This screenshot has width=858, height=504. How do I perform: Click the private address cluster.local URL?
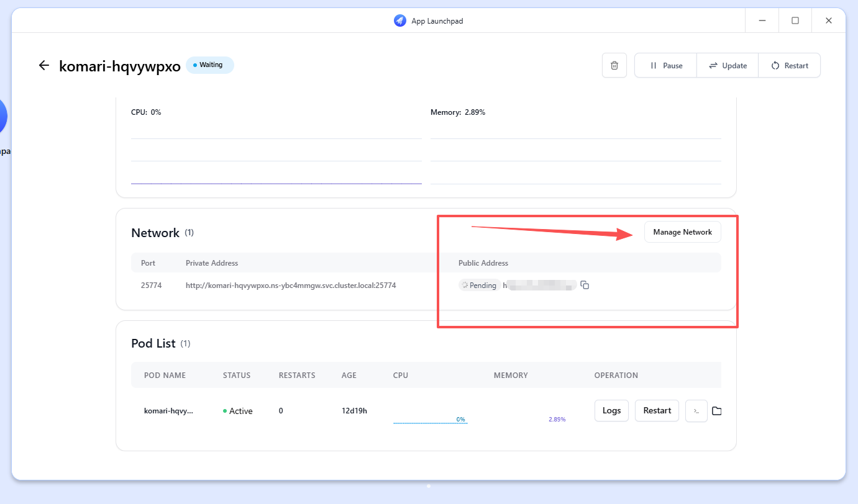(291, 286)
